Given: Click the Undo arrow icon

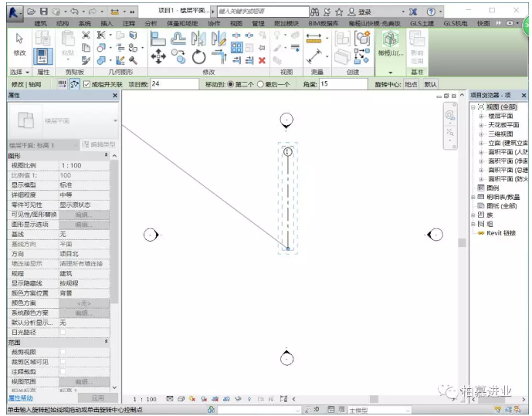Looking at the screenshot, I should pos(74,12).
